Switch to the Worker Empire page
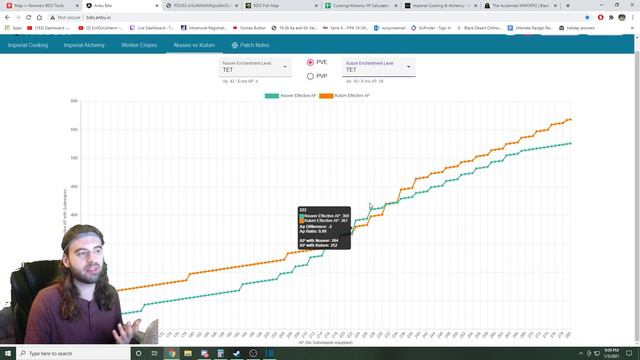The height and width of the screenshot is (360, 640). 139,45
